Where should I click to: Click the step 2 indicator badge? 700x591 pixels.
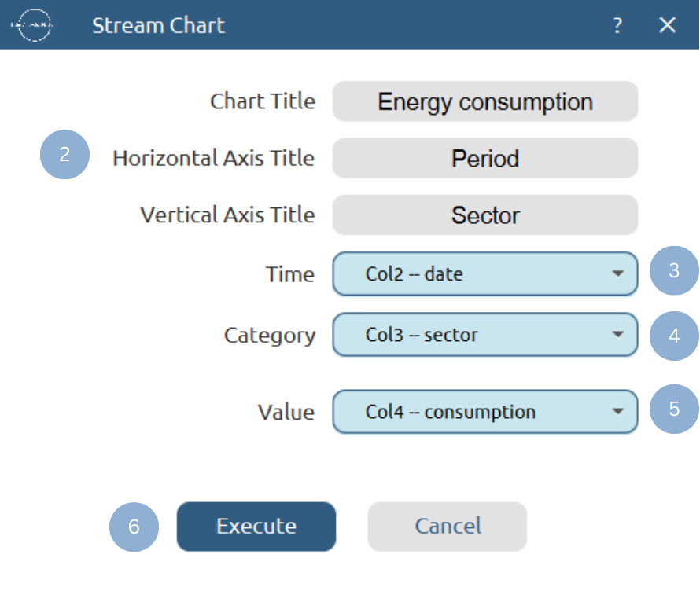point(64,155)
